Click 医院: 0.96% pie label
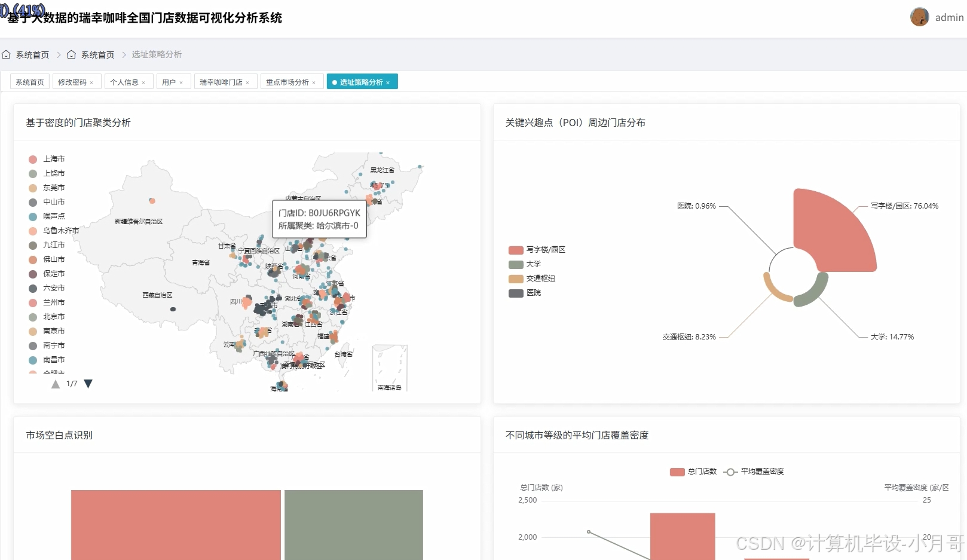This screenshot has height=560, width=967. click(696, 206)
